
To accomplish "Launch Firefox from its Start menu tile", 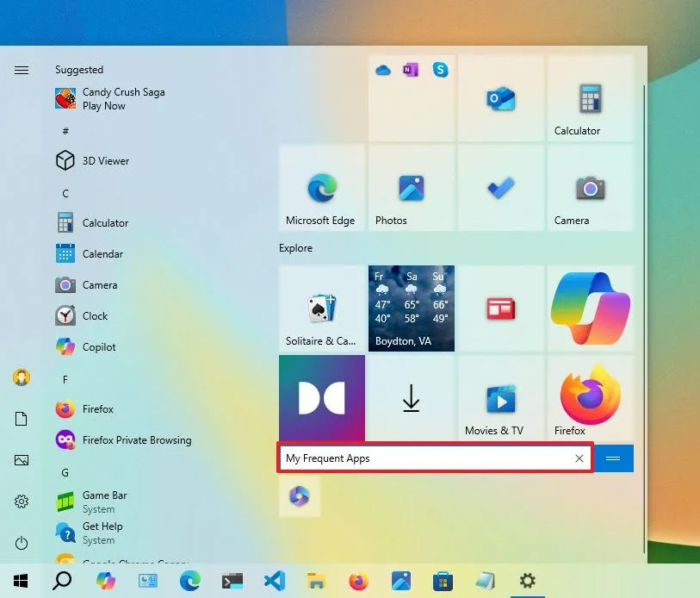I will point(591,396).
